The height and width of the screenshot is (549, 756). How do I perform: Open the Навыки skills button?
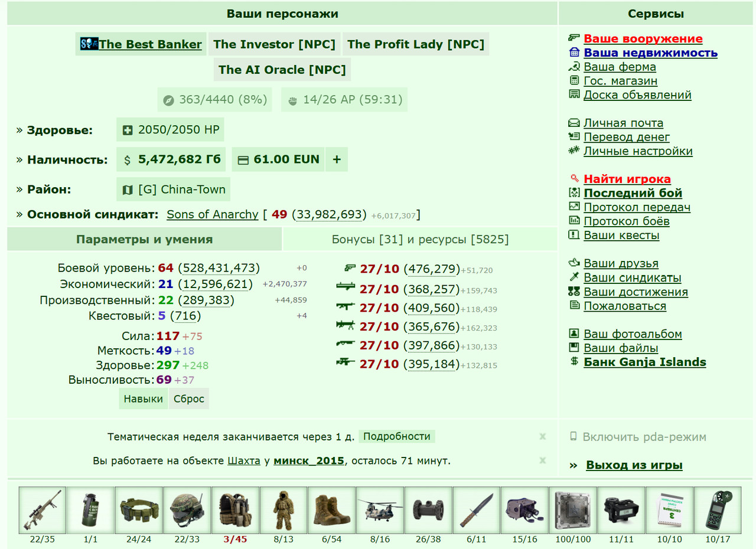[143, 398]
